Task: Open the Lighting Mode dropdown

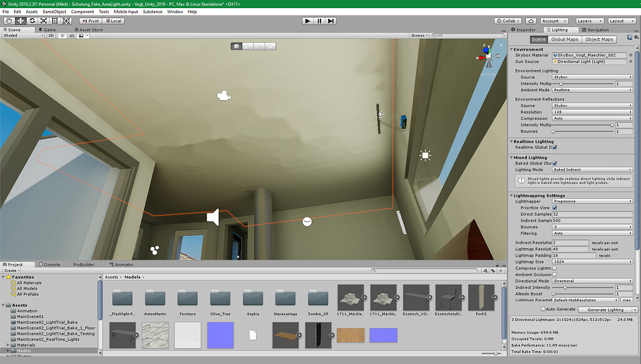Action: (x=592, y=169)
